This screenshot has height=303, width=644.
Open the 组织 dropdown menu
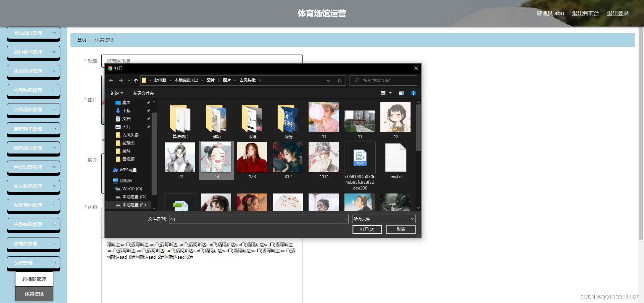117,93
